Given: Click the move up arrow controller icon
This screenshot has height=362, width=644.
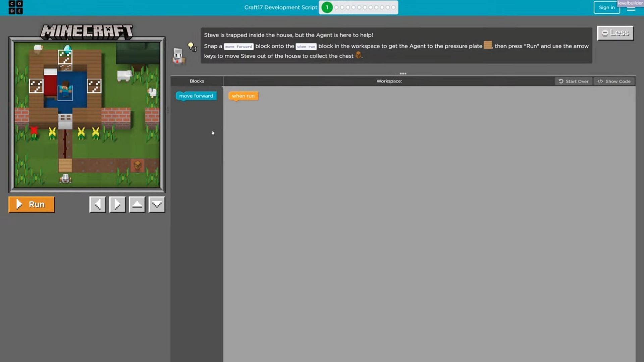Looking at the screenshot, I should click(x=137, y=204).
